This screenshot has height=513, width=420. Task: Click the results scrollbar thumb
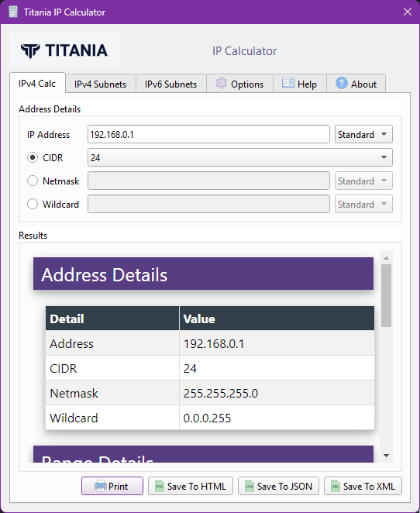pyautogui.click(x=387, y=295)
